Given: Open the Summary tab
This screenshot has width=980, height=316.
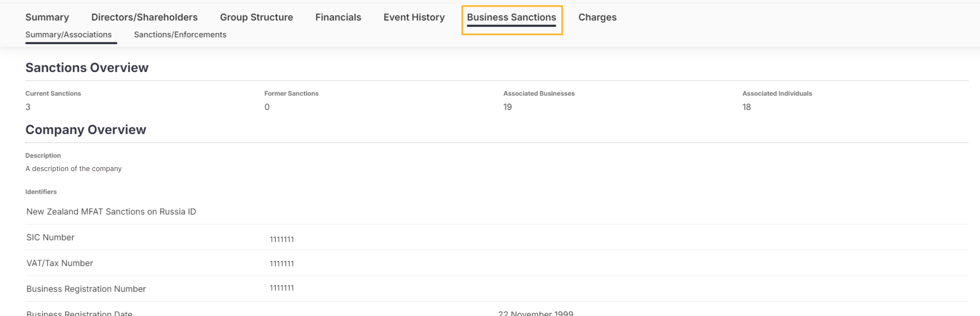Looking at the screenshot, I should pyautogui.click(x=47, y=17).
